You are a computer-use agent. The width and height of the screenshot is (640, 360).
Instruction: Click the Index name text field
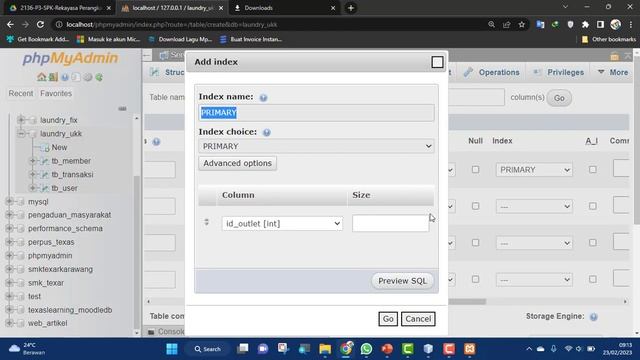[x=316, y=113]
